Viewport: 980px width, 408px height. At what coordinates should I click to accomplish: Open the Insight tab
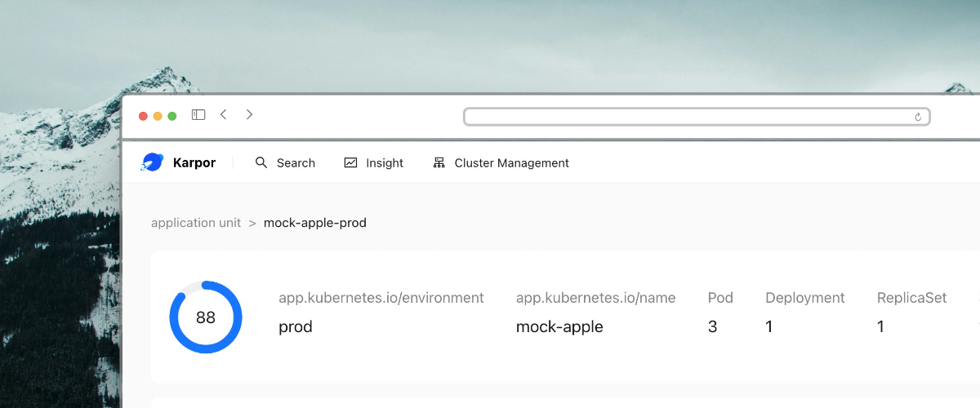click(x=374, y=162)
